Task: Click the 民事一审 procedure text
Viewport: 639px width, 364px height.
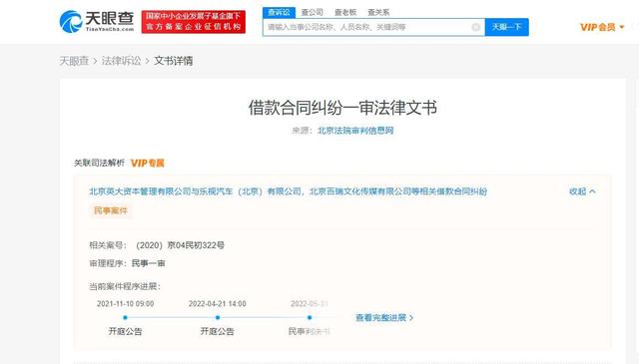Action: pyautogui.click(x=149, y=263)
